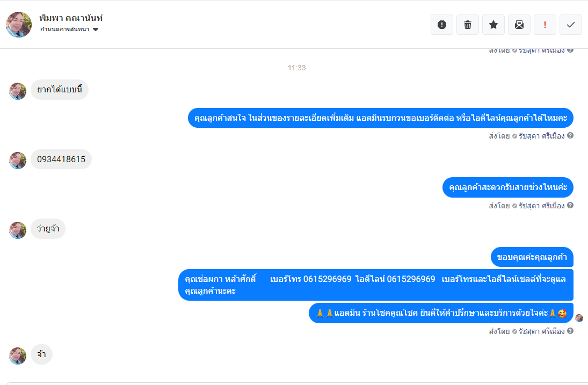Click help icon under the contact number request
This screenshot has width=588, height=385.
[570, 136]
